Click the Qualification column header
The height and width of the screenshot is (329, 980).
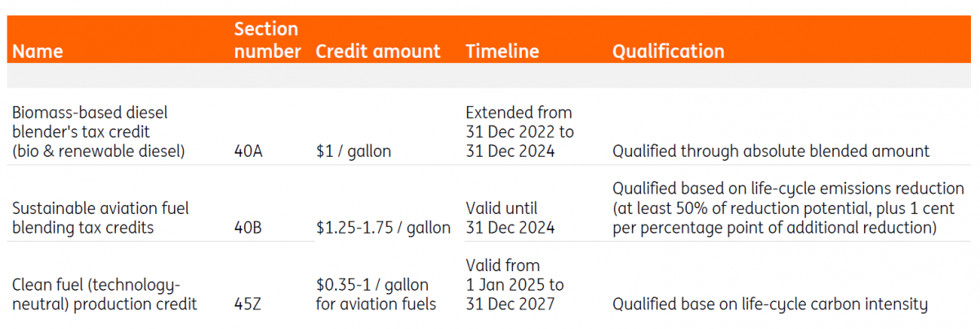(668, 51)
